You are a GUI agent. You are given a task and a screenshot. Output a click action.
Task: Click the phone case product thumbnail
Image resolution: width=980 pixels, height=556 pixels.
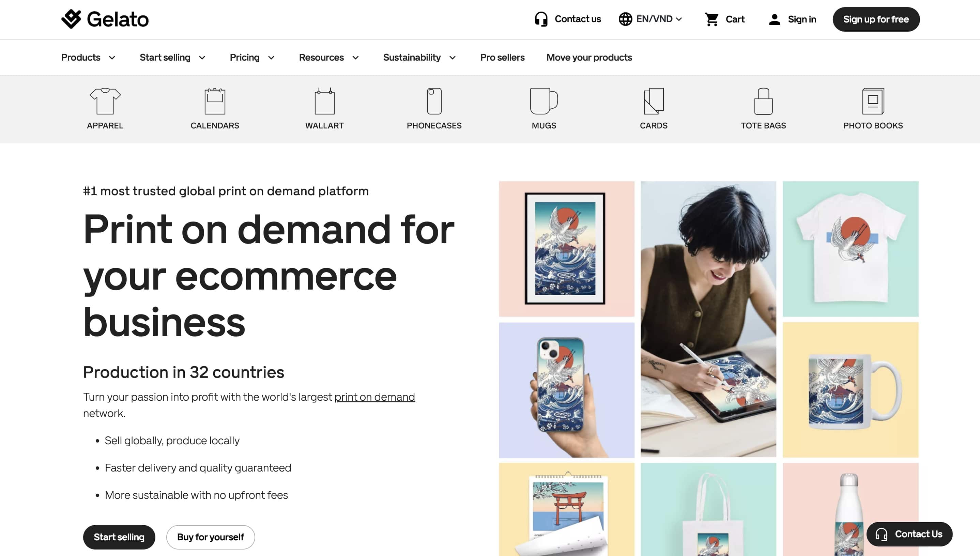[566, 390]
